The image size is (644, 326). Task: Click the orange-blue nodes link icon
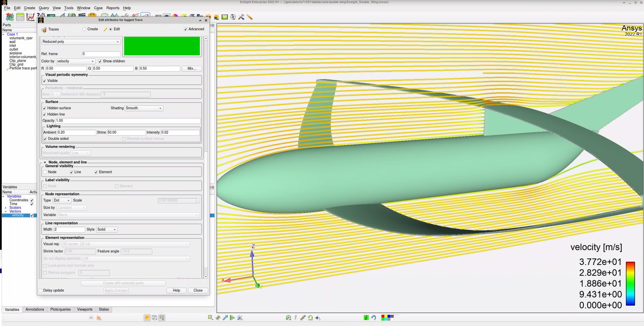[x=303, y=318]
